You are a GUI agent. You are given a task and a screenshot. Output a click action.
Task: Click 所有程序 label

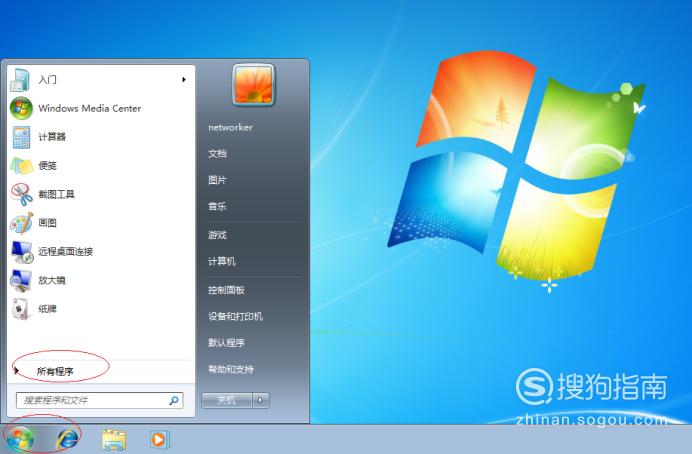click(55, 371)
